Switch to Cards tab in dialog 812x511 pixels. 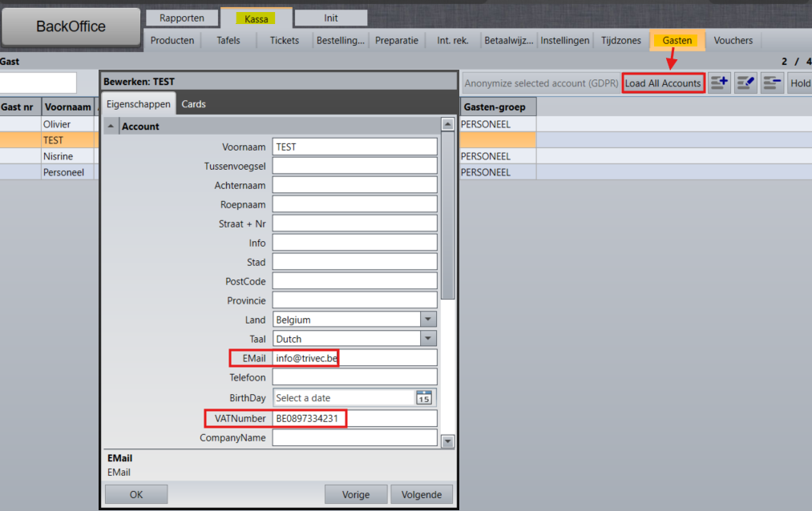coord(194,104)
